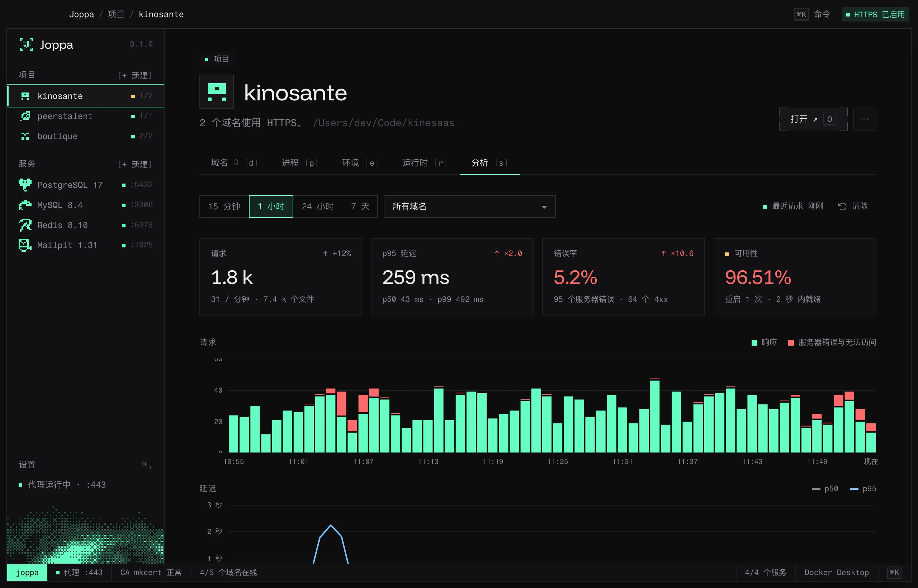
Task: Click the 清除 refresh arrow icon
Action: [x=842, y=207]
